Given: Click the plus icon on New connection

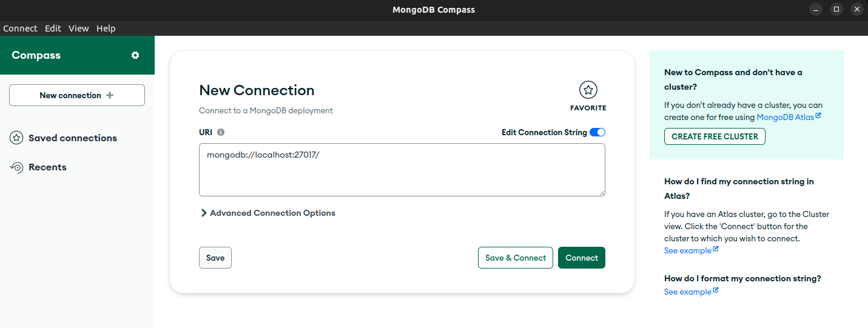Looking at the screenshot, I should (x=110, y=95).
